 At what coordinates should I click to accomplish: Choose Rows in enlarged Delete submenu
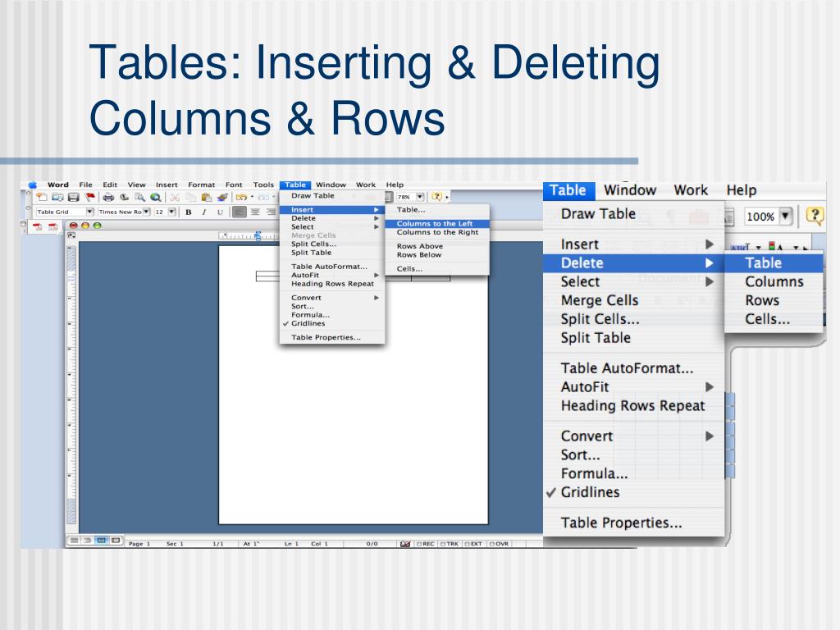[774, 300]
